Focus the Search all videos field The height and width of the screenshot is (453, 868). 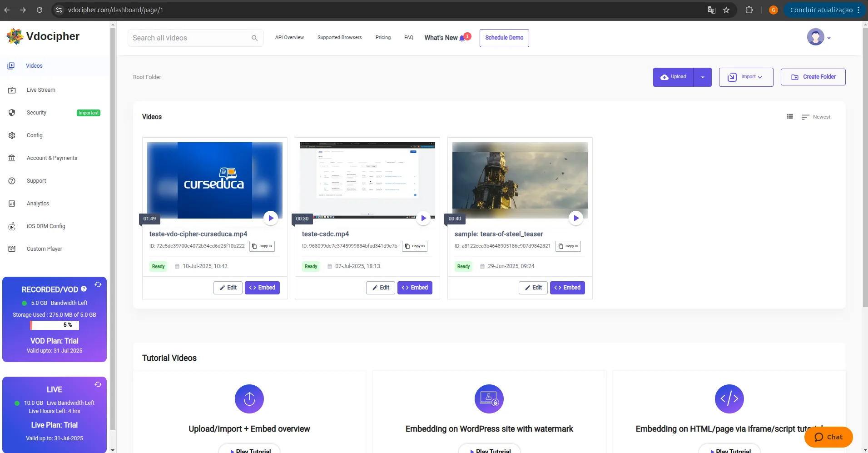(190, 38)
